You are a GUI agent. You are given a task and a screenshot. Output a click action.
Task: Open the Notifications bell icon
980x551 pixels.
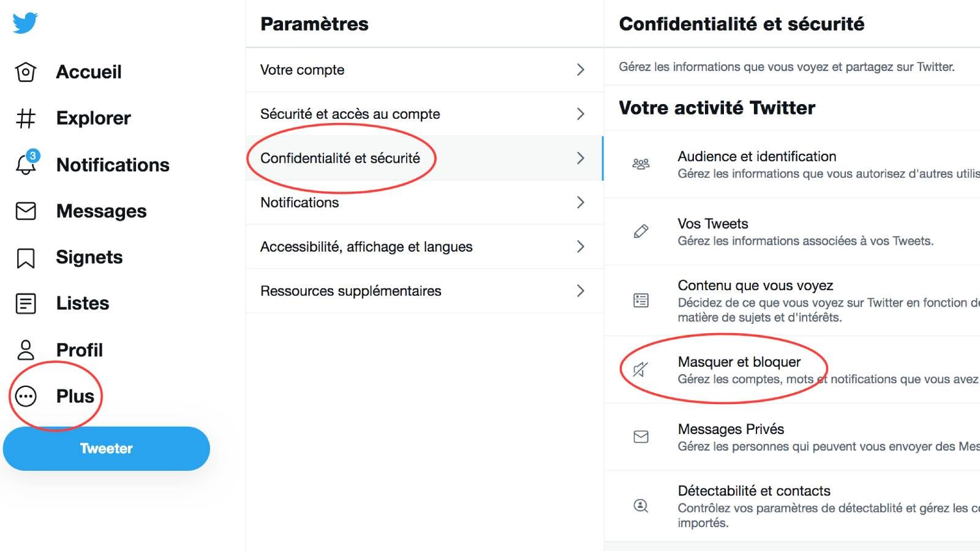(26, 165)
